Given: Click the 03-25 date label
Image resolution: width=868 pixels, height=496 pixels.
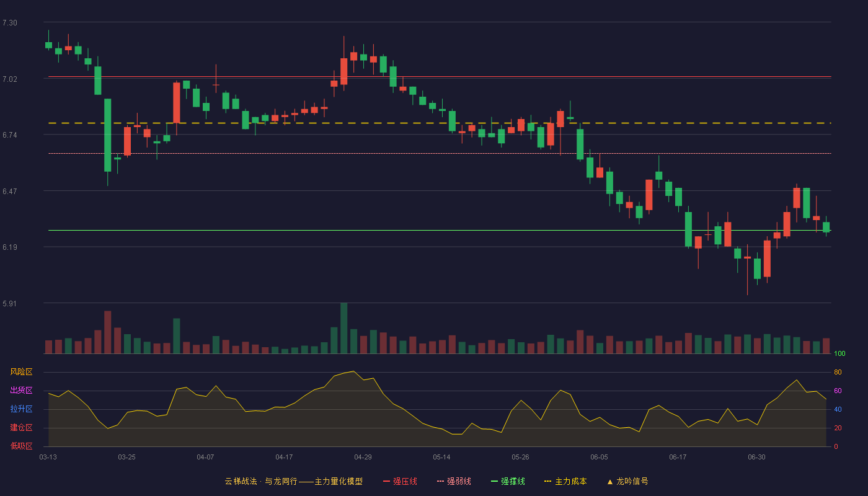Looking at the screenshot, I should pos(127,457).
